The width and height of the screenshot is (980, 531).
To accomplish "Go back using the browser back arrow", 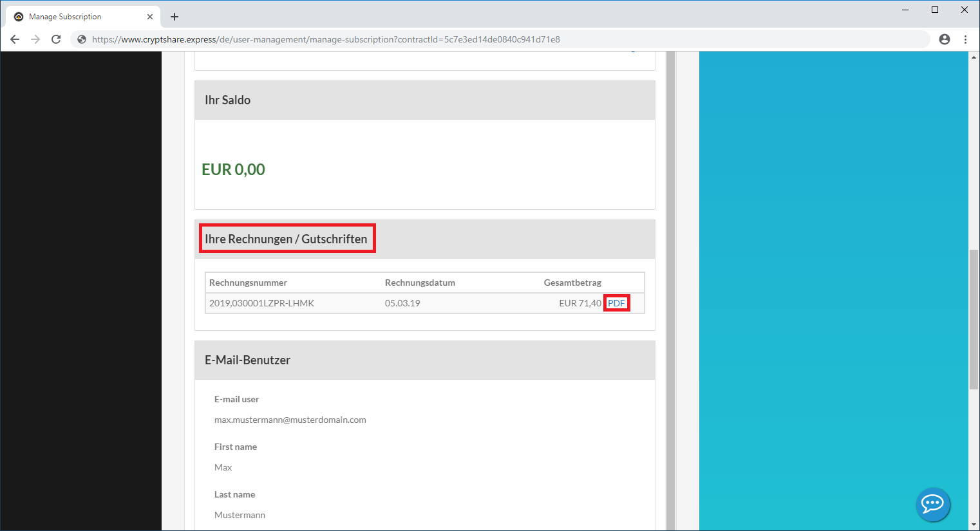I will pos(15,39).
